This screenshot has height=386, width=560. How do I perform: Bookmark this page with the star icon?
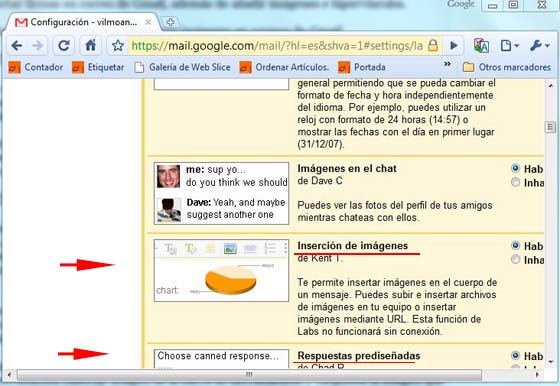(118, 46)
